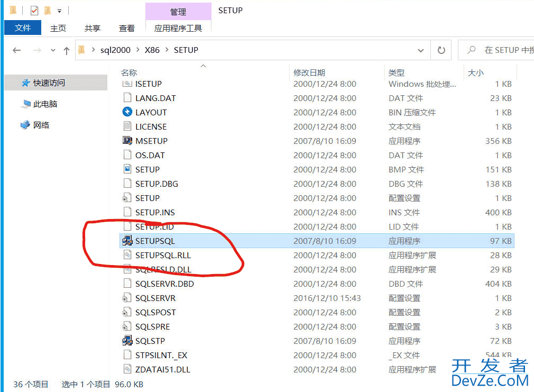Select the SQLSPOST configuration file icon
Screen dimensions: 534x392
(127, 312)
